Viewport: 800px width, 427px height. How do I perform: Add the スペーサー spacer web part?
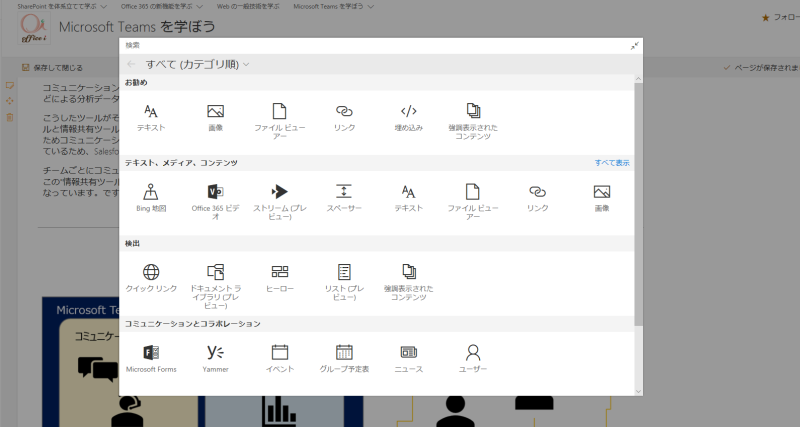point(344,198)
